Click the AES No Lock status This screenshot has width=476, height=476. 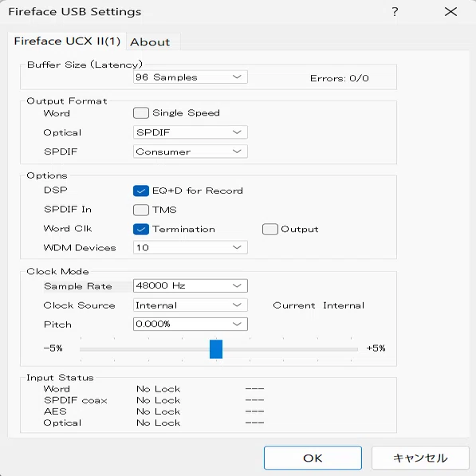coord(159,411)
